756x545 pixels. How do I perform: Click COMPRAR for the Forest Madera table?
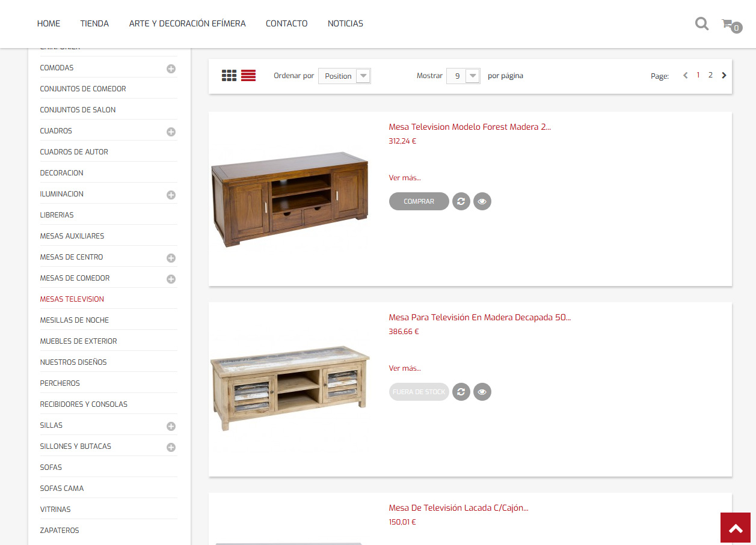click(419, 201)
